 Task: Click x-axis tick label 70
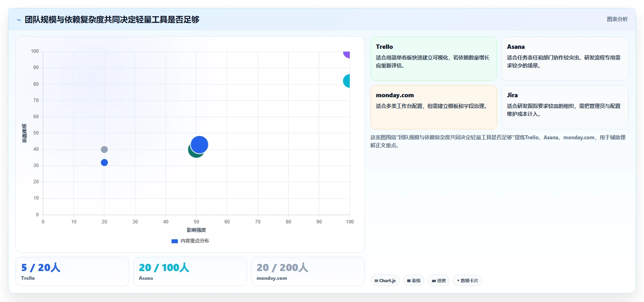pyautogui.click(x=258, y=222)
